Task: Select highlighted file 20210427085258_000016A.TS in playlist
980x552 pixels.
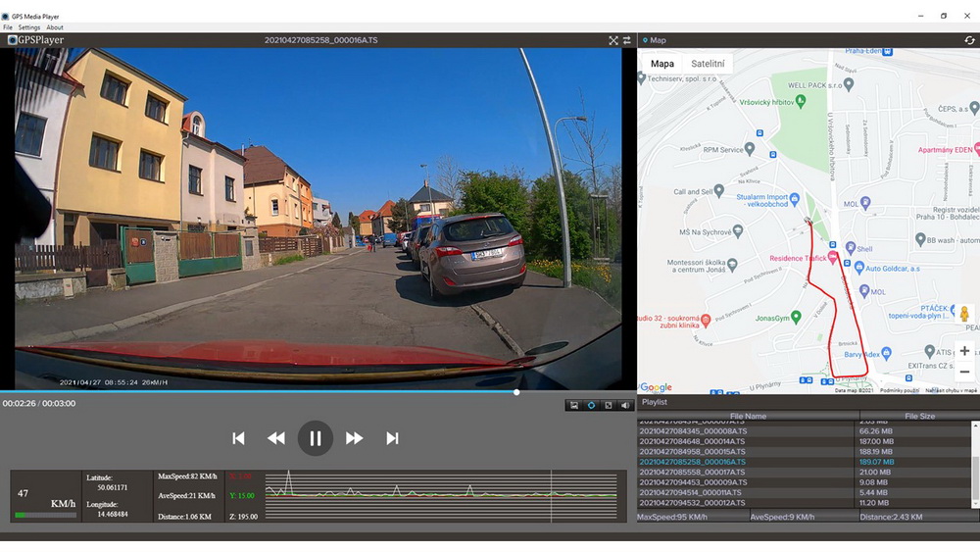Action: pos(692,462)
